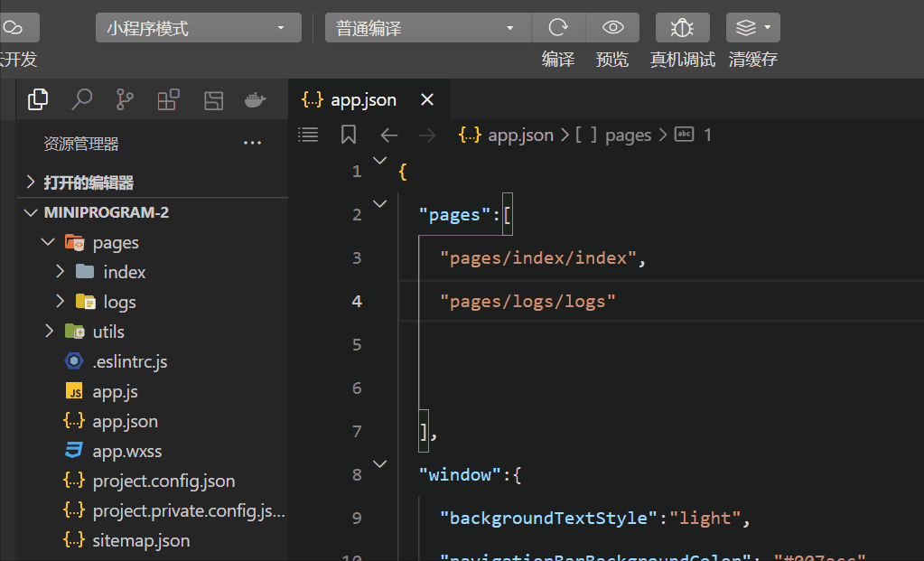Image resolution: width=924 pixels, height=561 pixels.
Task: Open the resource manager more actions menu
Action: click(252, 143)
